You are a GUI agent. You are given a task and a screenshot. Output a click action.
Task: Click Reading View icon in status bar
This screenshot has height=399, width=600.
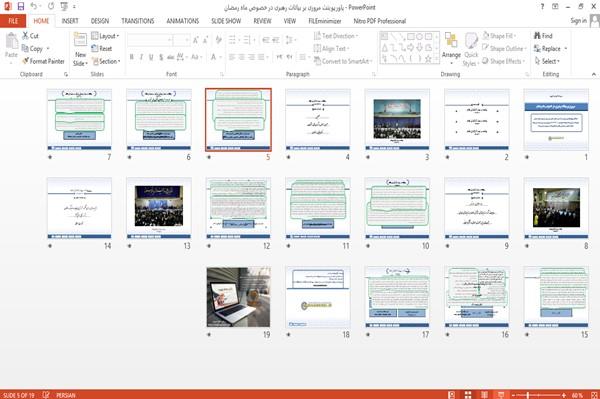[x=484, y=395]
